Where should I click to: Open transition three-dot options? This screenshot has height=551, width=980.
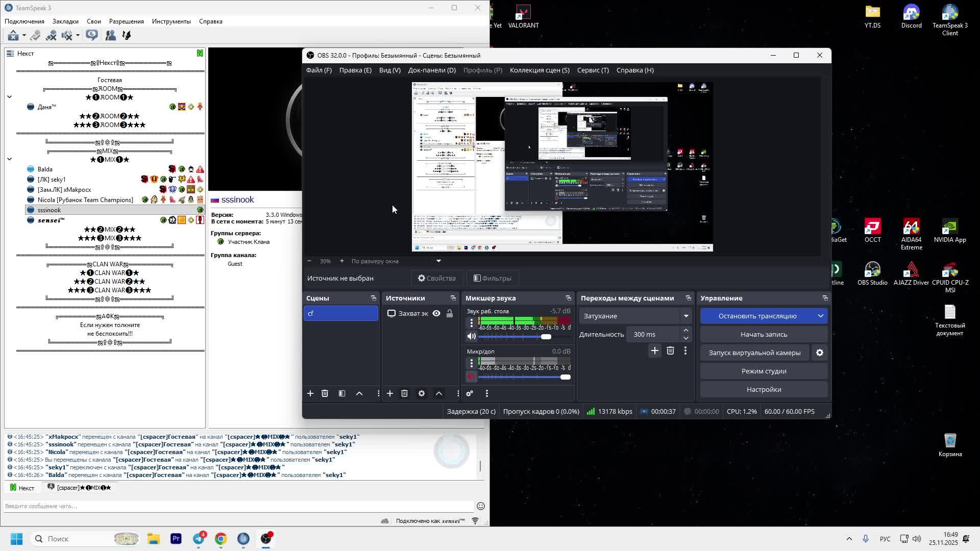pyautogui.click(x=685, y=350)
